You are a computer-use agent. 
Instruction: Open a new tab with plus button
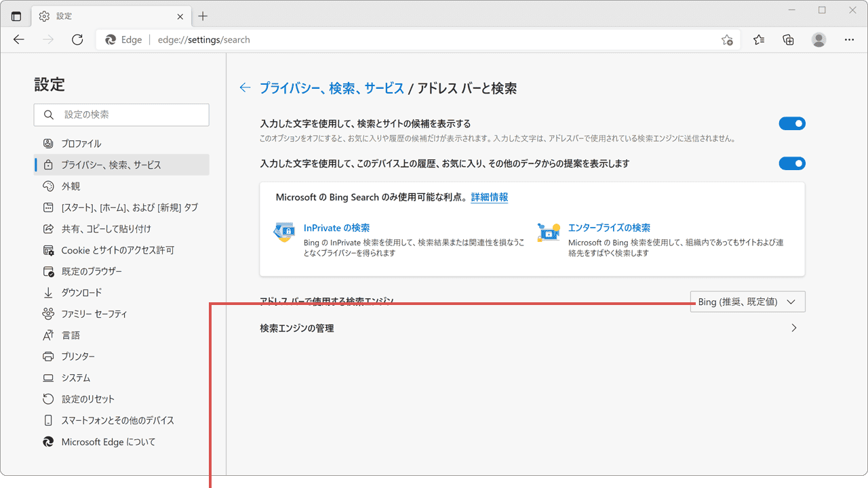coord(203,16)
